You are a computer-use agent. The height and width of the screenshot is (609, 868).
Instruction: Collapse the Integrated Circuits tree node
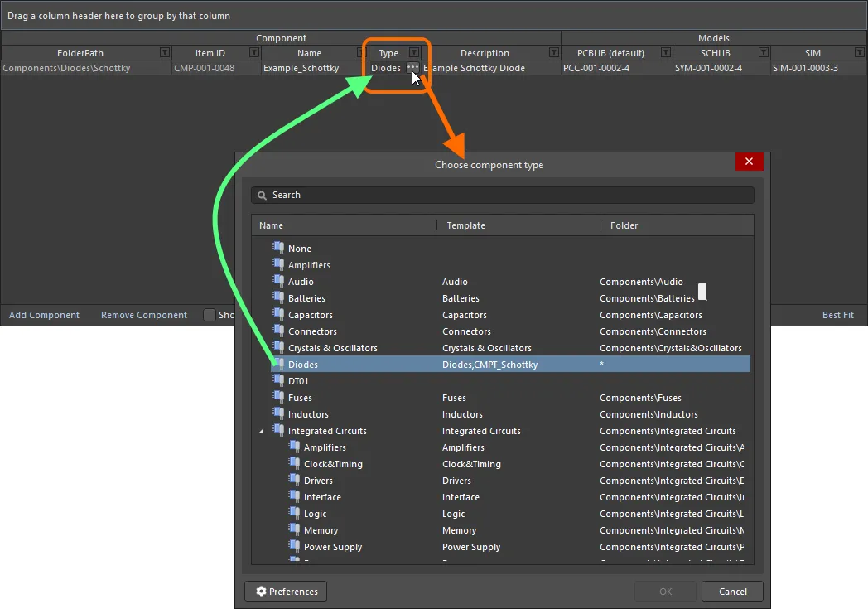(262, 431)
